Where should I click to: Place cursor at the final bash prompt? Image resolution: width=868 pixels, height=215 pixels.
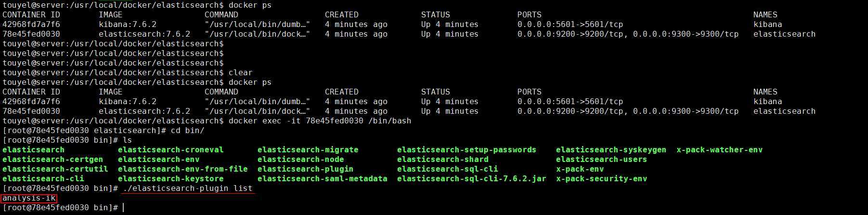[x=124, y=208]
